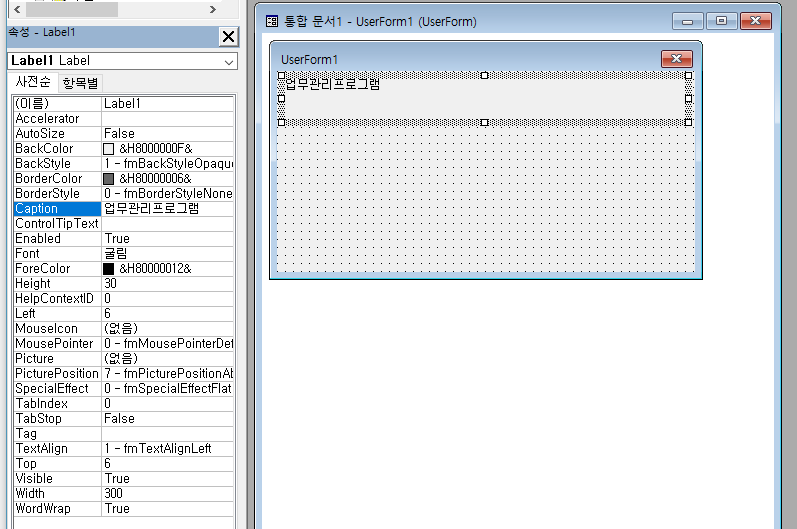Click the label's top-center sizing handle

[x=484, y=75]
